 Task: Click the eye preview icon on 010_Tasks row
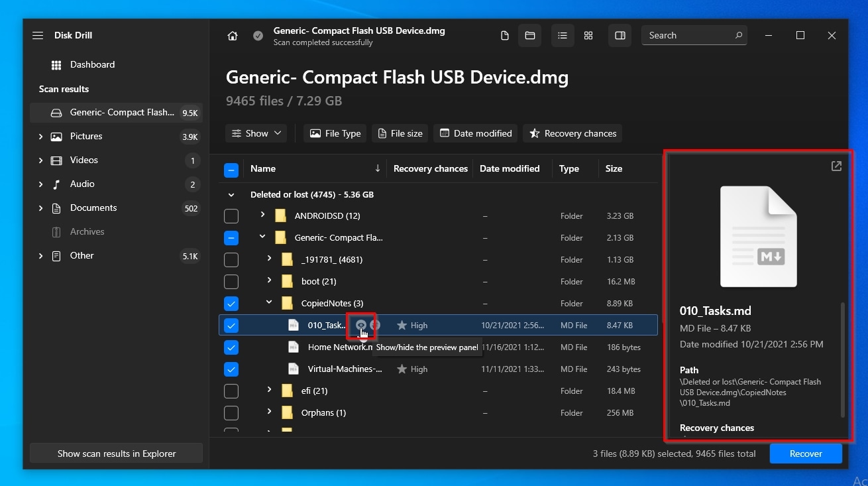click(x=361, y=325)
